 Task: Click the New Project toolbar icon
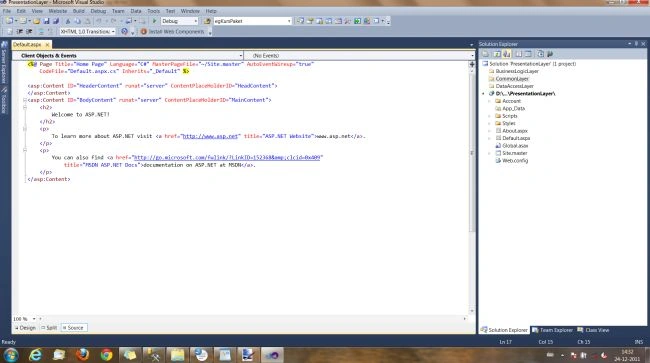click(9, 21)
